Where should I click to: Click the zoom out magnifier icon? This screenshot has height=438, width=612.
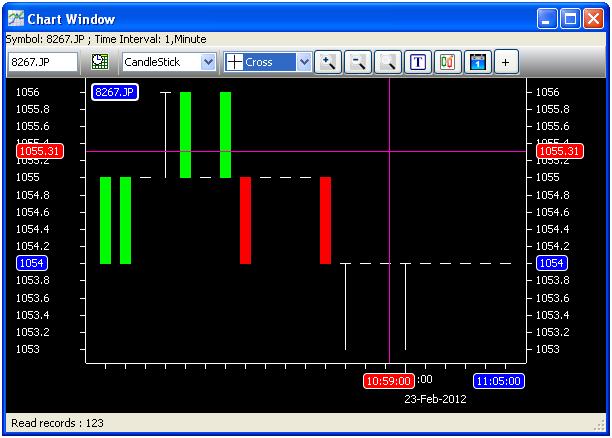358,62
